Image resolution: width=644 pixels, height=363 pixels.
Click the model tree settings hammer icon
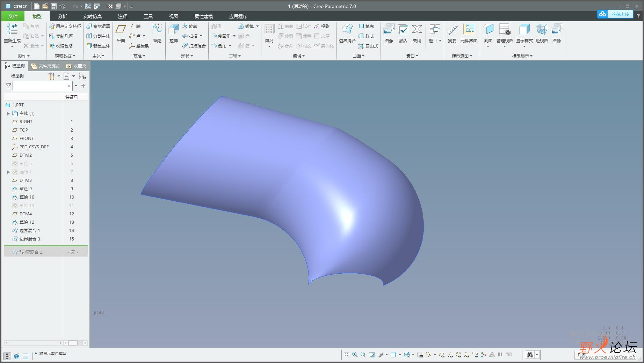[x=51, y=76]
